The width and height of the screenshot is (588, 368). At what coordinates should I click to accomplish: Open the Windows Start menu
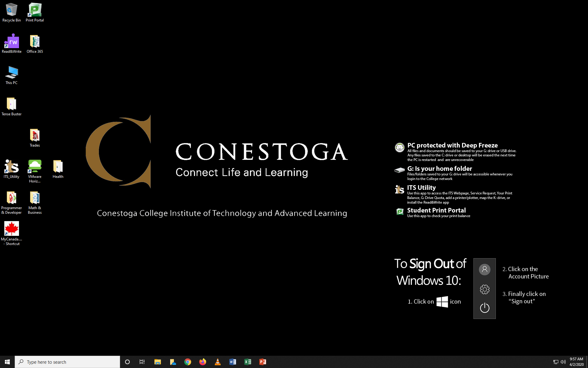(7, 362)
